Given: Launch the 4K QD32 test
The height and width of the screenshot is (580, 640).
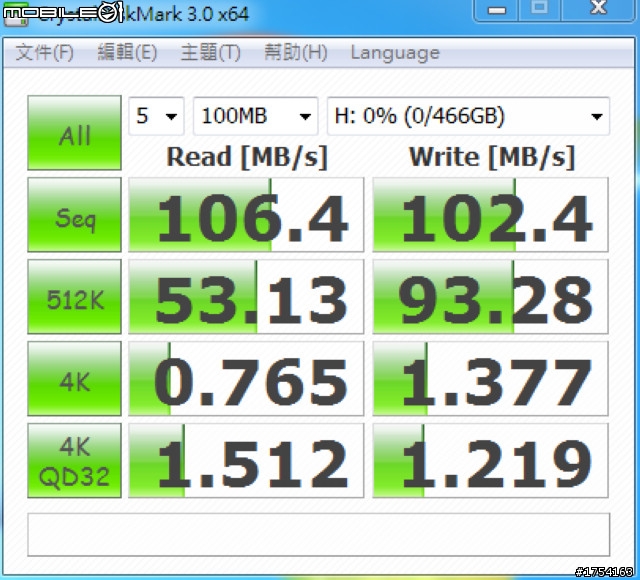Looking at the screenshot, I should point(74,461).
